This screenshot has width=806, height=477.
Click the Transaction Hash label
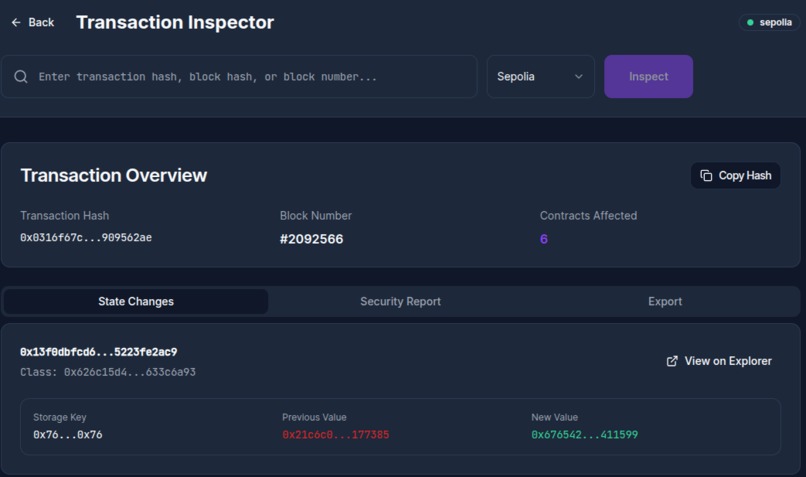(65, 215)
